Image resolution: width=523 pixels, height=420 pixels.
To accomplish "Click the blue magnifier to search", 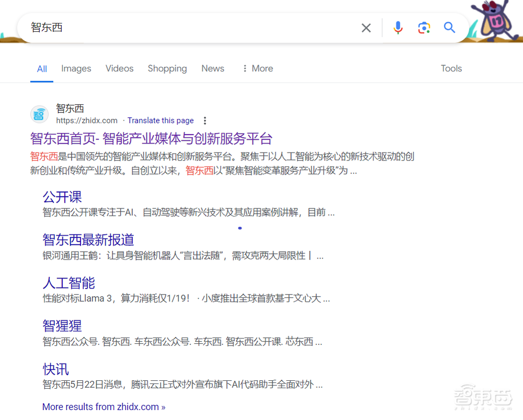I will pos(449,27).
